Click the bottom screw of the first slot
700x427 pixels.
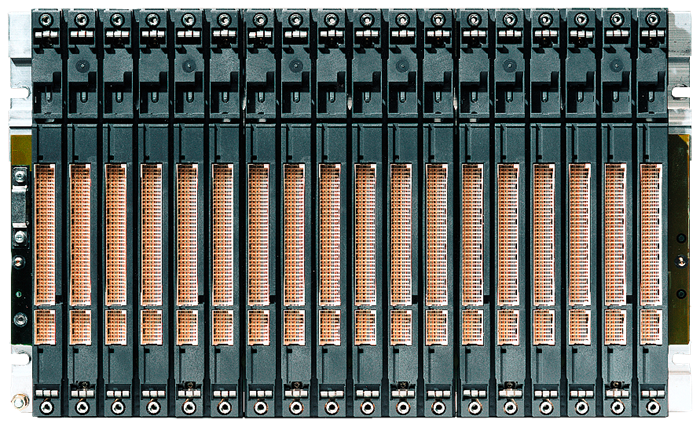(45, 407)
